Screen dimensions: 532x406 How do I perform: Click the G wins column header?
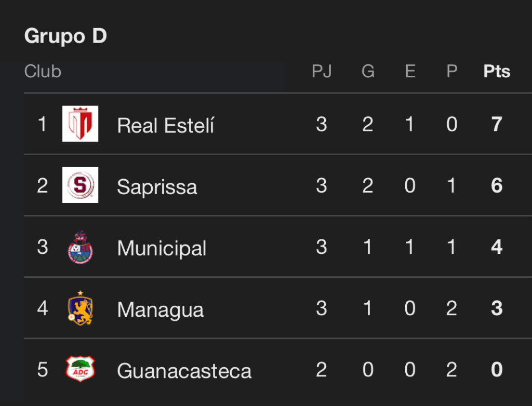(368, 71)
